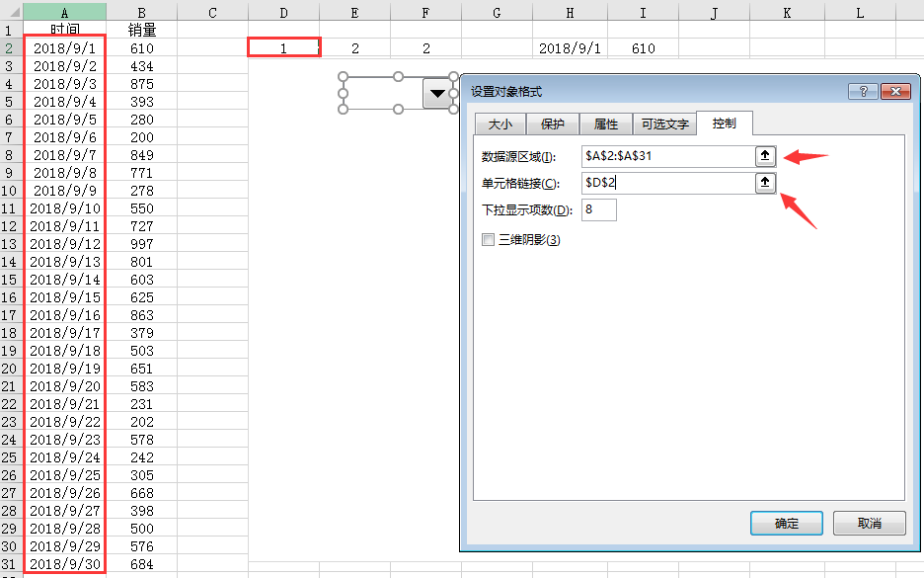Click the 取消 button
924x578 pixels.
(869, 523)
